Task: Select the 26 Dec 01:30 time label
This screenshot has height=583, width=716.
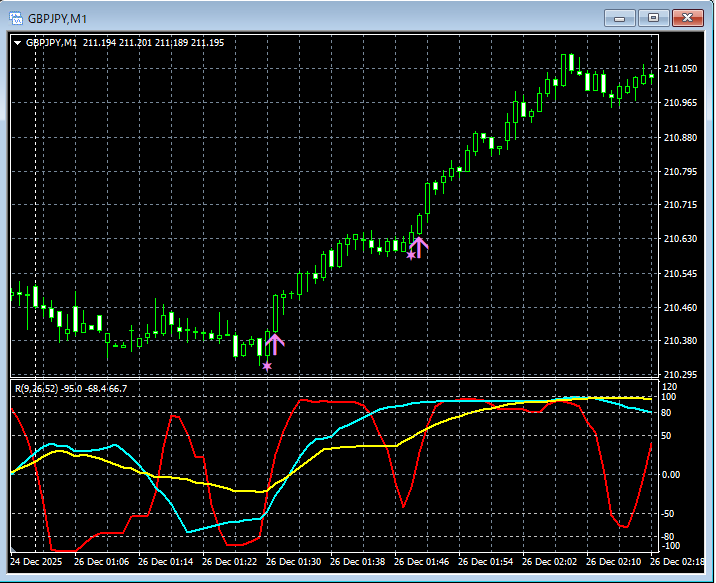Action: pyautogui.click(x=294, y=562)
